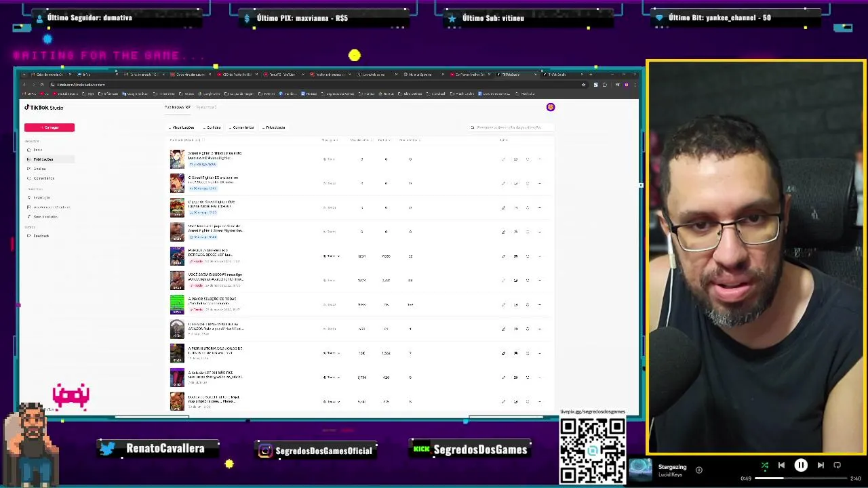Image resolution: width=868 pixels, height=488 pixels.
Task: Open more options for Street Fighter 3 post
Action: 540,159
